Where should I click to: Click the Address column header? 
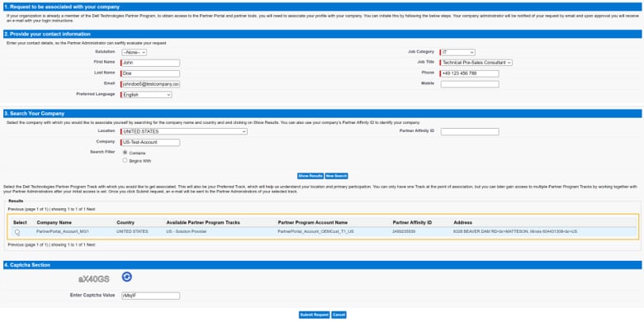(463, 223)
